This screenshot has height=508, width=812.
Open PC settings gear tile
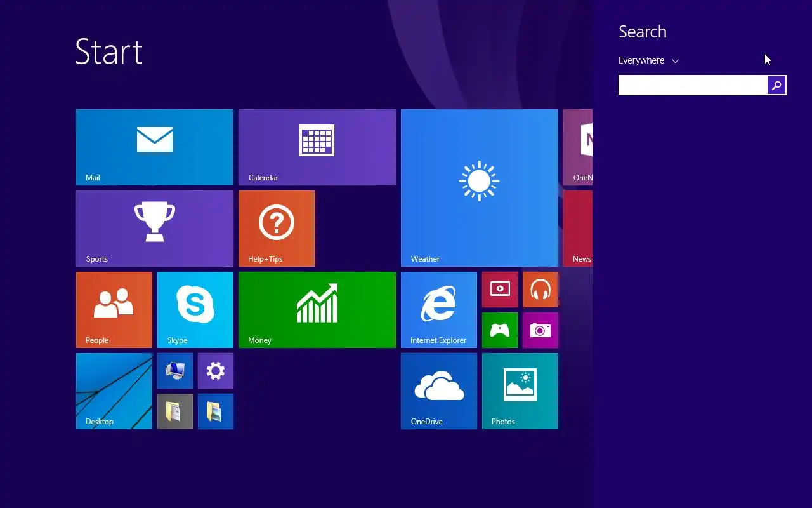pyautogui.click(x=216, y=371)
